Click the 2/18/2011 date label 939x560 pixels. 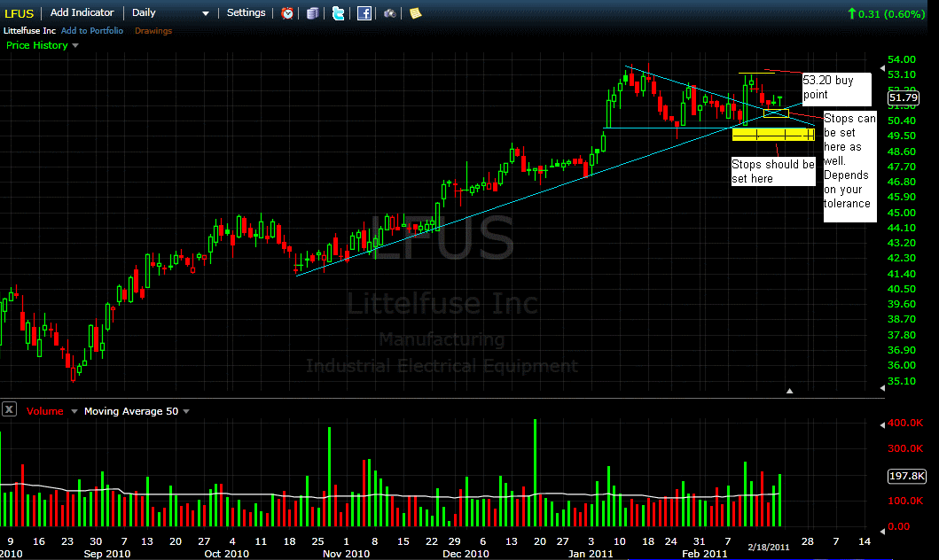pos(769,547)
